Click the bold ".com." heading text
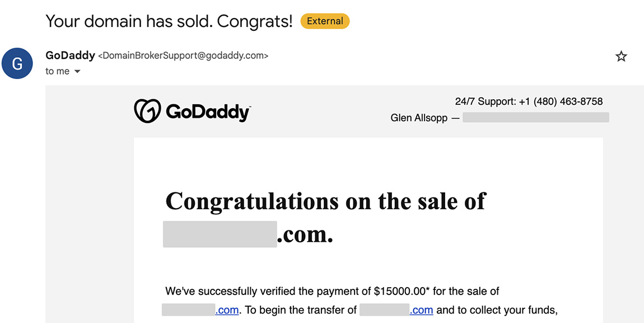 [x=305, y=235]
